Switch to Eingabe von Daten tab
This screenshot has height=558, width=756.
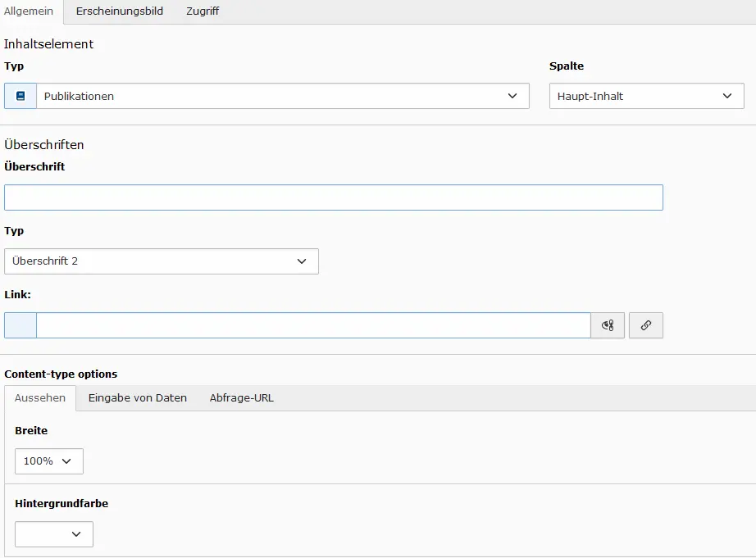[138, 398]
